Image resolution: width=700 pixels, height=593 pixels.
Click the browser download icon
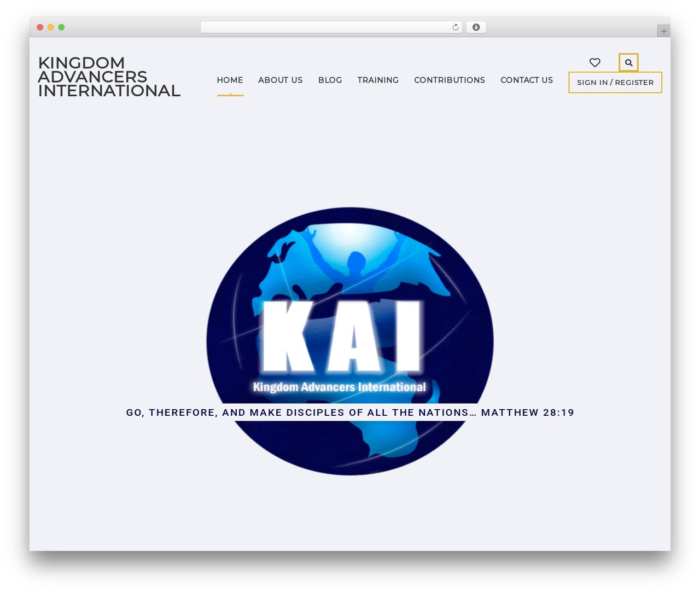[x=476, y=27]
